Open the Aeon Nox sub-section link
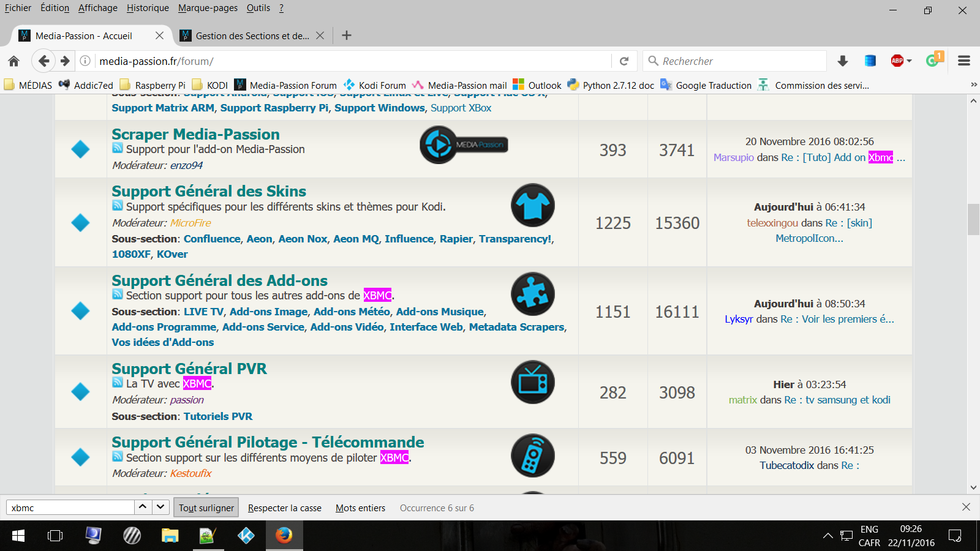 click(303, 239)
